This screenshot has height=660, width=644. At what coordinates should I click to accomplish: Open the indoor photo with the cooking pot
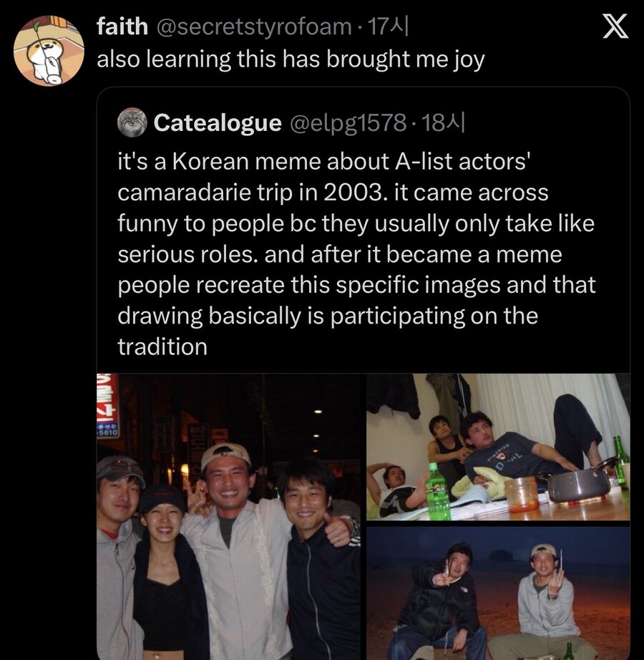[x=498, y=447]
